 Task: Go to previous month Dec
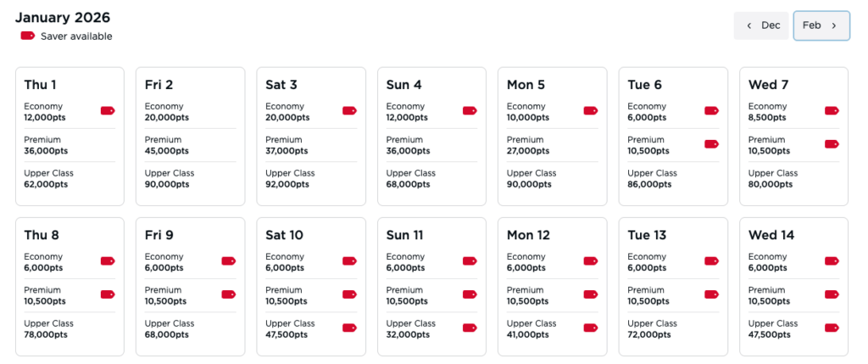click(x=761, y=25)
